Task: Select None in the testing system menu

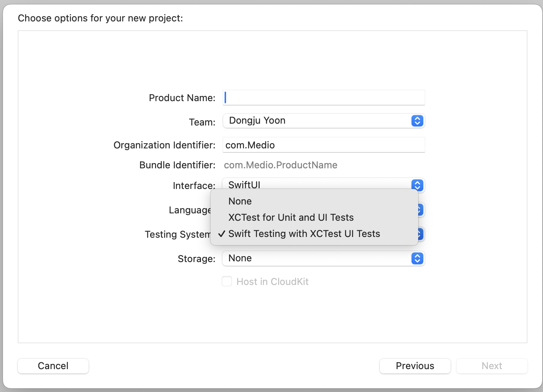Action: pos(240,201)
